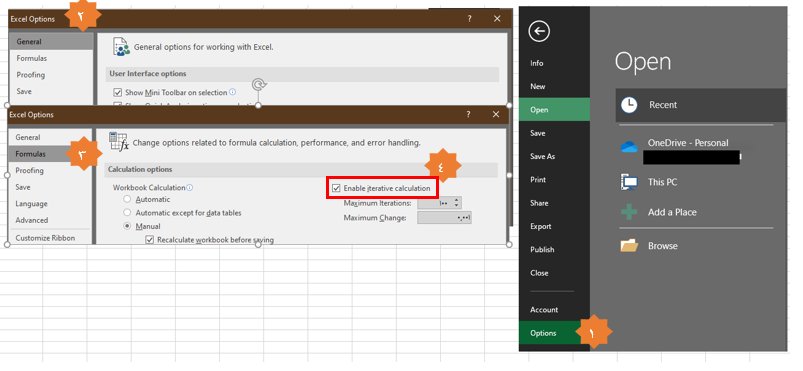Close the upper Excel Options dialog
Screen dimensions: 803x371
[x=497, y=18]
